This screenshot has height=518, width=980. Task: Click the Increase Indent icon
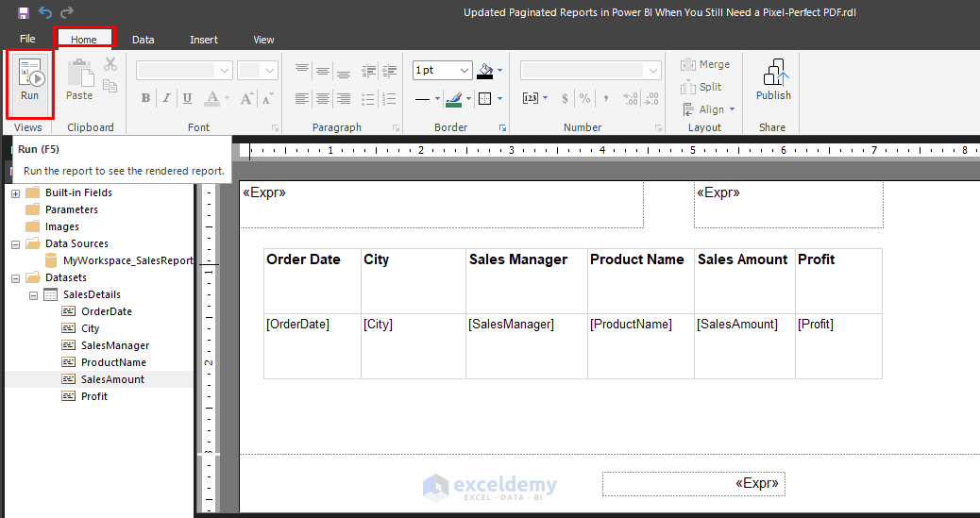389,70
